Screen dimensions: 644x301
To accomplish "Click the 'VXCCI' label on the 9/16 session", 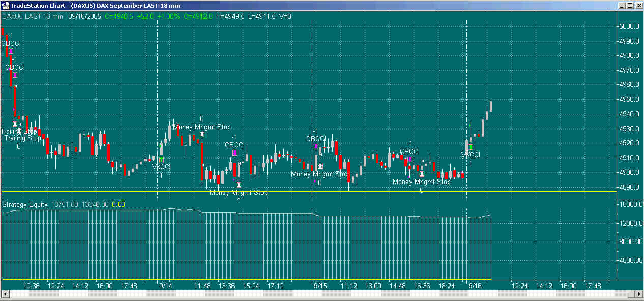I will (x=471, y=155).
